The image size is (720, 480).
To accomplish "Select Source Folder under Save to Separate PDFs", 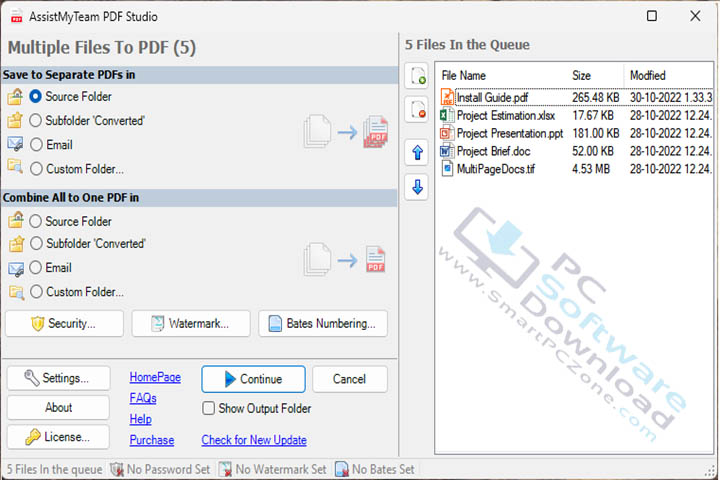I will tap(35, 96).
